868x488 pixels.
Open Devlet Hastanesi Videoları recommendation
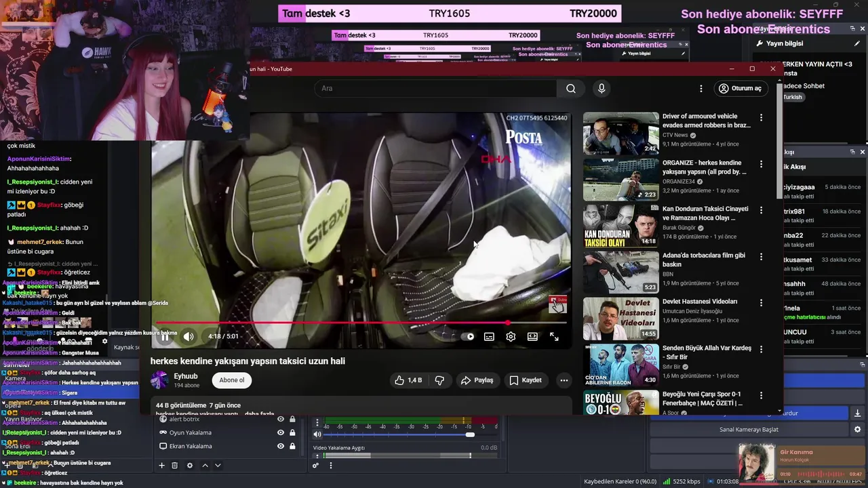pyautogui.click(x=700, y=302)
